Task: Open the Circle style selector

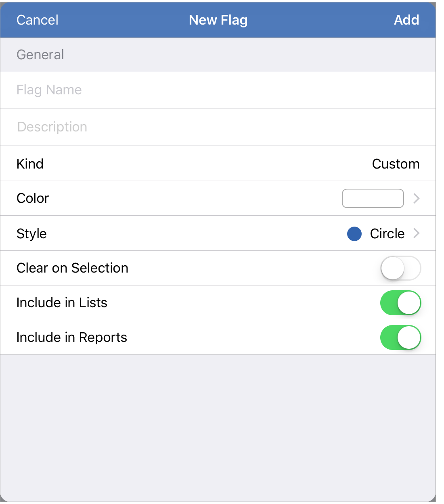Action: [x=387, y=233]
